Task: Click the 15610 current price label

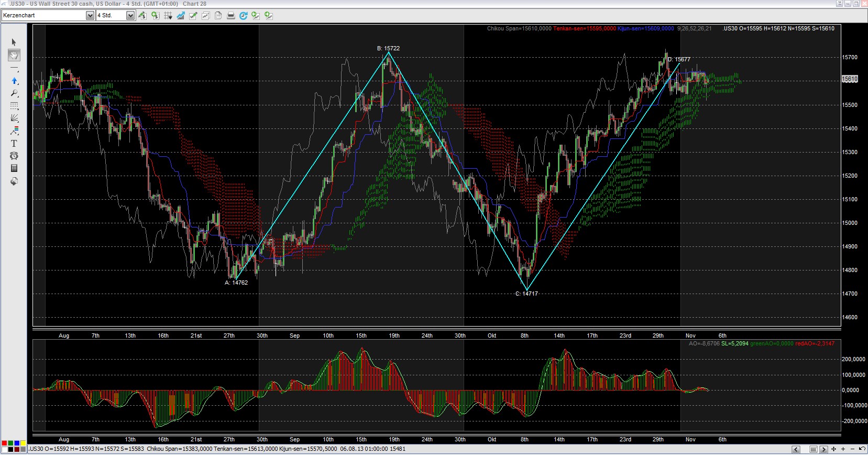Action: [x=849, y=79]
